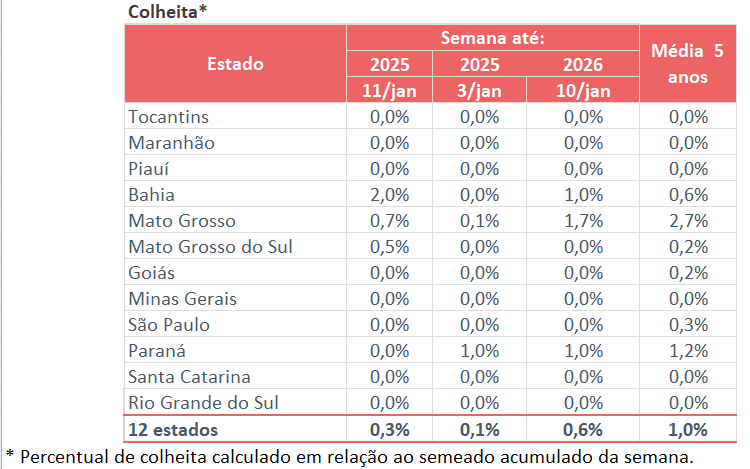Select Mato Grosso do Sul's 0,5% cell
This screenshot has height=469, width=750.
389,247
